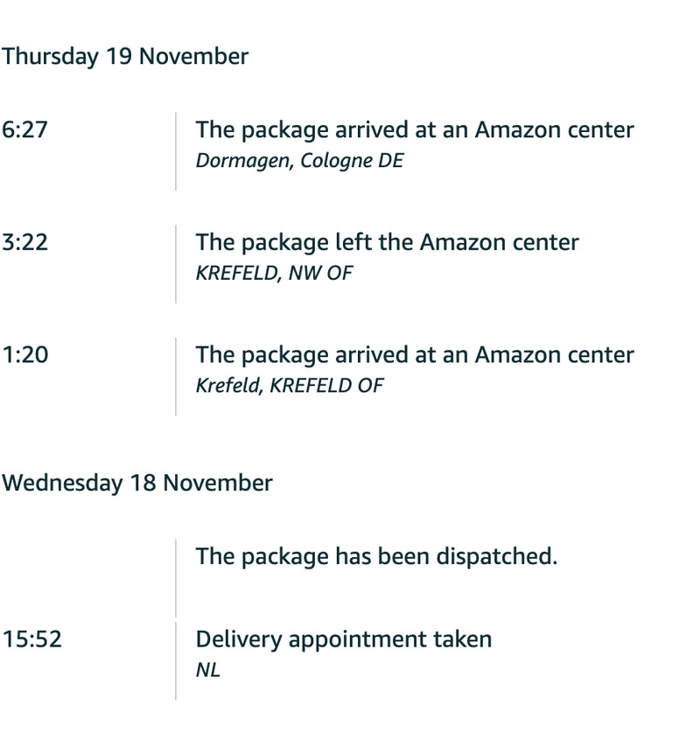Click the Krefeld, KREFELD OF location text
This screenshot has width=700, height=747.
pyautogui.click(x=289, y=386)
